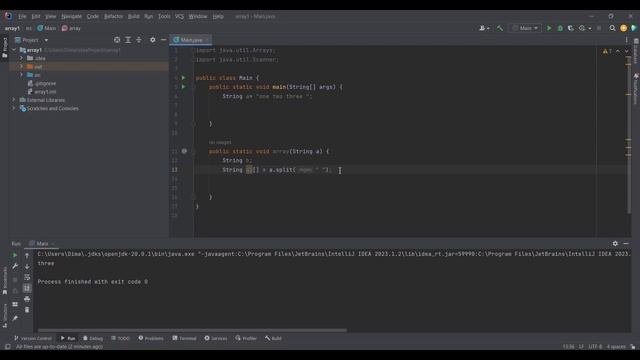
Task: Click the Main breadcrumb in navigation bar
Action: pyautogui.click(x=47, y=28)
